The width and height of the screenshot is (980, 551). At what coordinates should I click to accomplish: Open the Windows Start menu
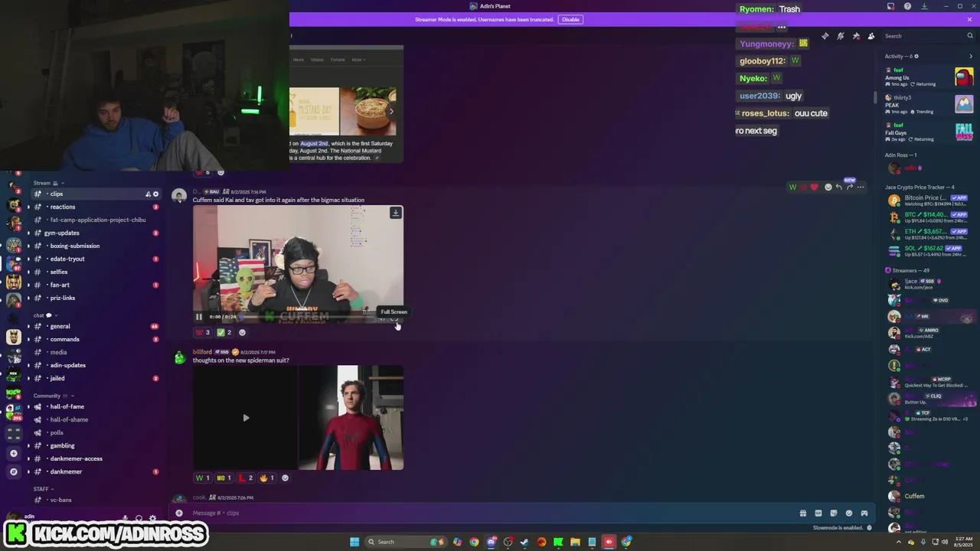point(354,542)
